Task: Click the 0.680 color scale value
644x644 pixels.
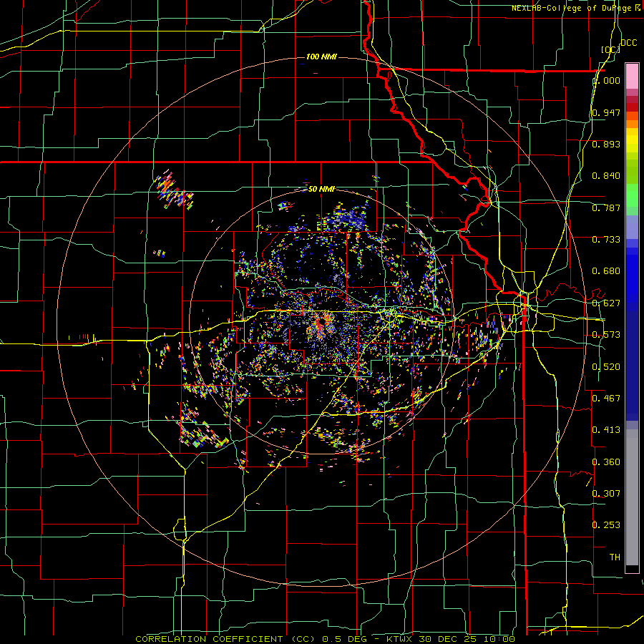Action: click(606, 271)
